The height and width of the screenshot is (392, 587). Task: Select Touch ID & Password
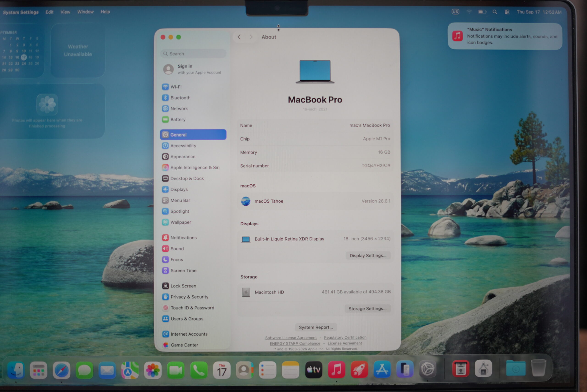[x=193, y=308]
